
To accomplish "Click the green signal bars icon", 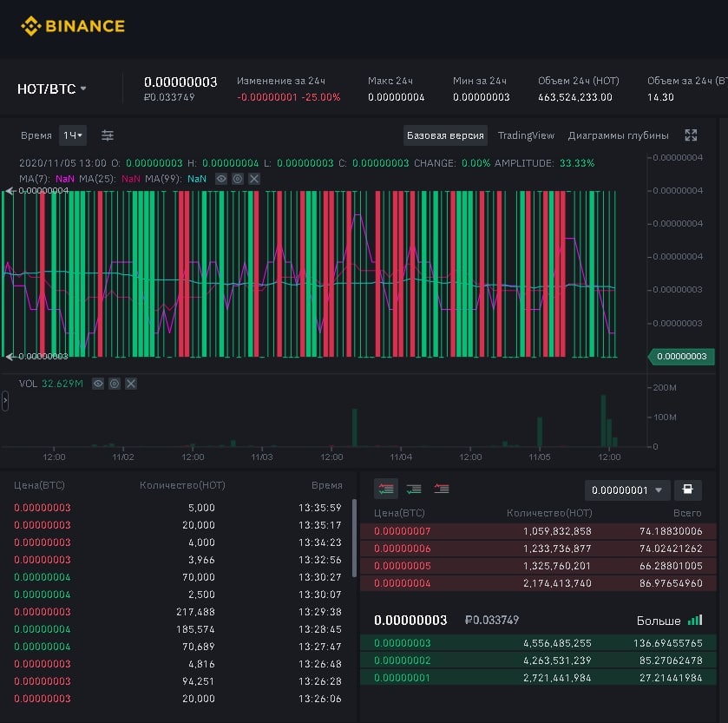I will (695, 620).
